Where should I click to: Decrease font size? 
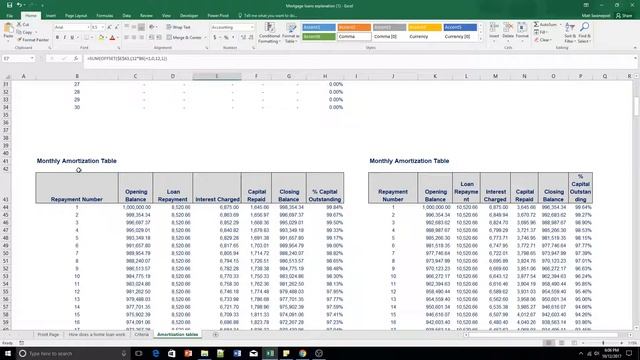116,27
